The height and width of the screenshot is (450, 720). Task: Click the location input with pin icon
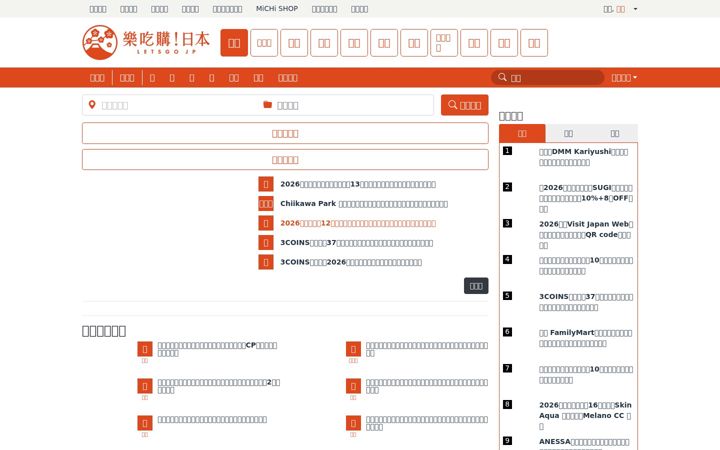[x=170, y=105]
